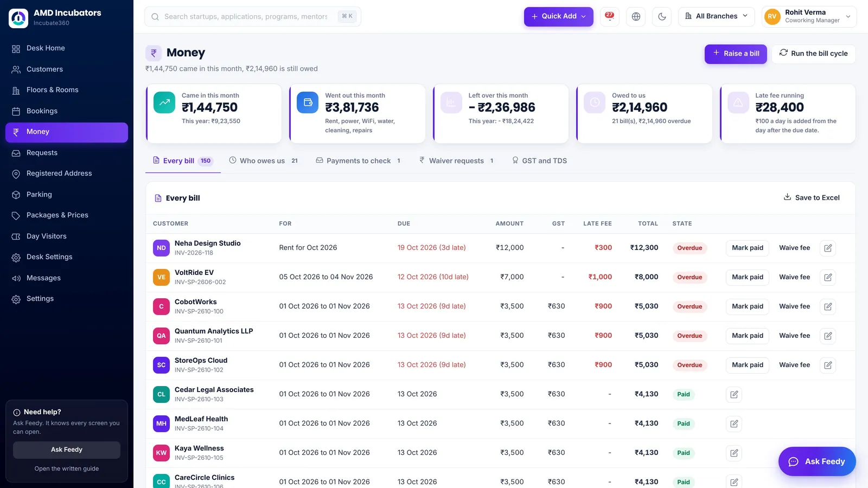Click Save to Excel download button
Viewport: 868px width, 488px height.
[812, 198]
